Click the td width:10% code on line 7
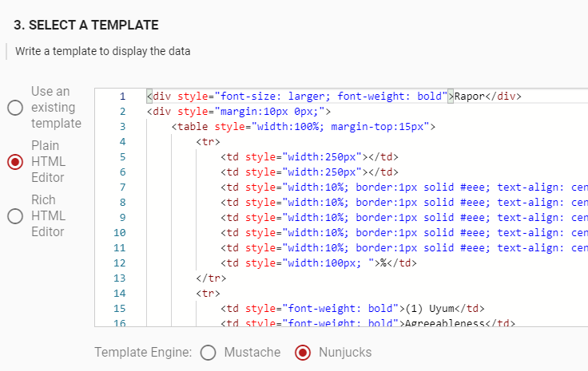Screen dimensions: 588x371 coord(404,187)
